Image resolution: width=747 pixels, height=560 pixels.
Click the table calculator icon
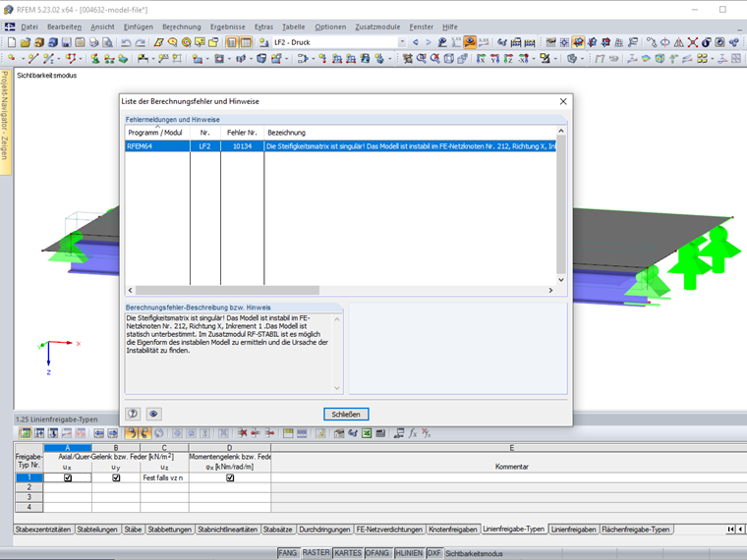click(380, 433)
